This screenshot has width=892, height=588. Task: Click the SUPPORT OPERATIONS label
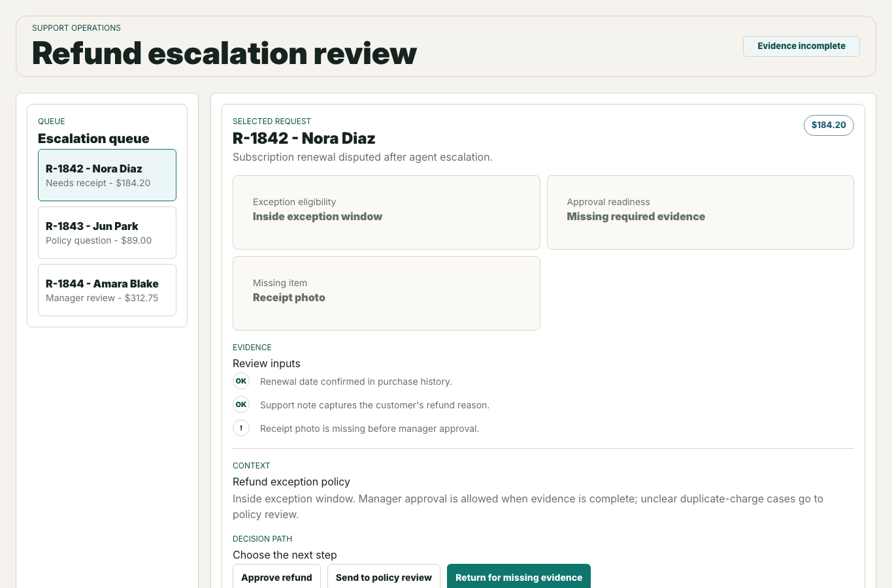click(x=76, y=28)
